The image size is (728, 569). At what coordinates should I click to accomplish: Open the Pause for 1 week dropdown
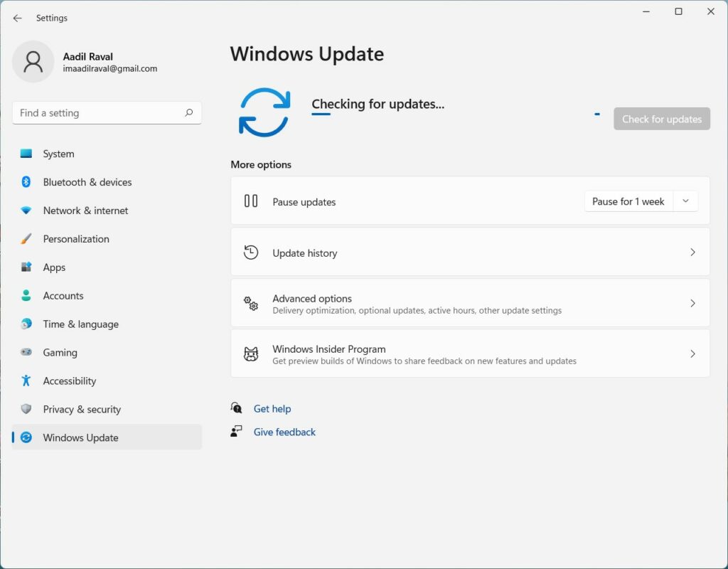pos(685,201)
